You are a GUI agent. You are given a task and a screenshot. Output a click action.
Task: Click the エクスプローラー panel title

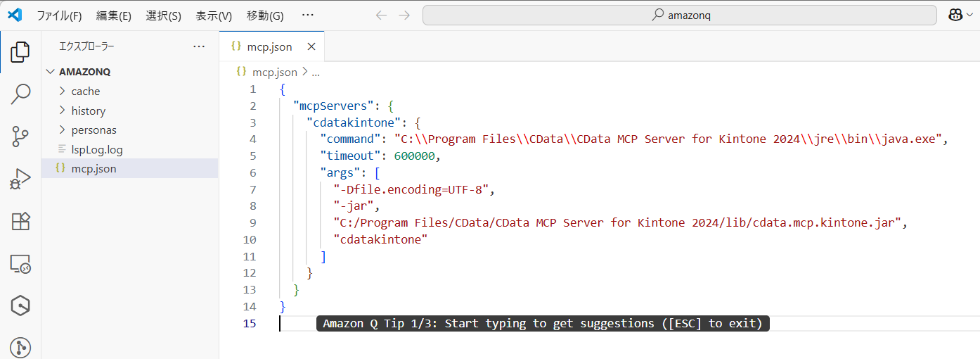pyautogui.click(x=86, y=46)
